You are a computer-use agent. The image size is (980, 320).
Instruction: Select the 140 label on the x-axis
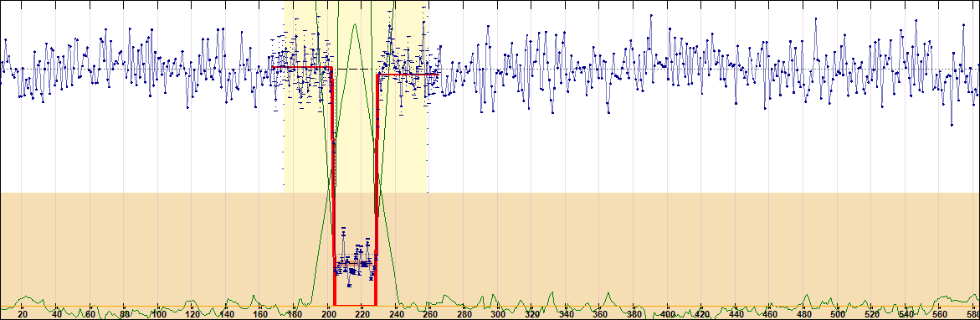click(x=226, y=314)
